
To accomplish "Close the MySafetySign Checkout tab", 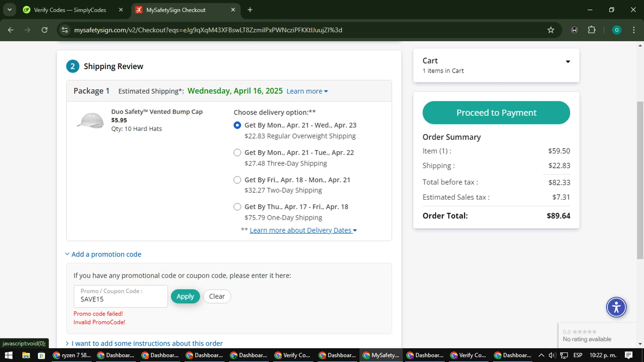I will click(233, 10).
